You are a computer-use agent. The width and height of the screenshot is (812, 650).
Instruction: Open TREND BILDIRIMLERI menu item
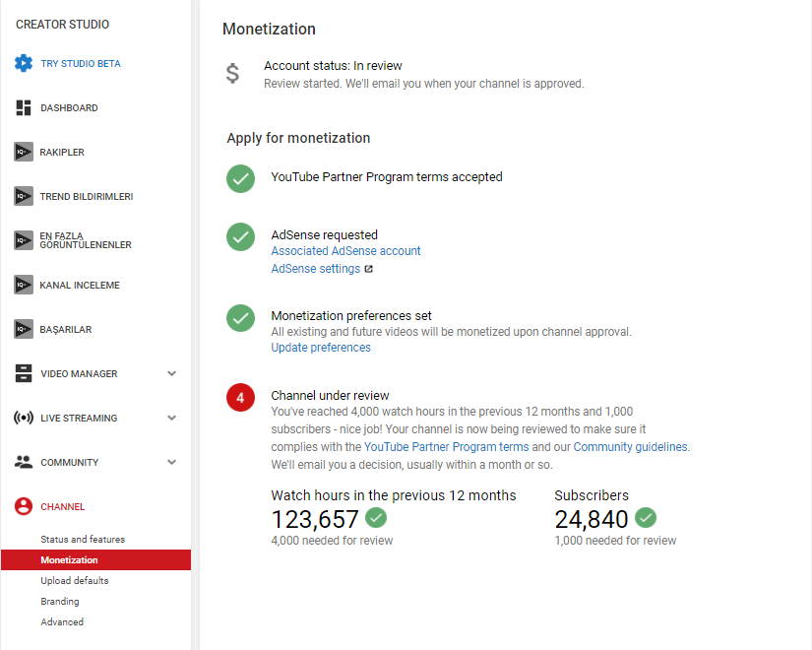87,196
